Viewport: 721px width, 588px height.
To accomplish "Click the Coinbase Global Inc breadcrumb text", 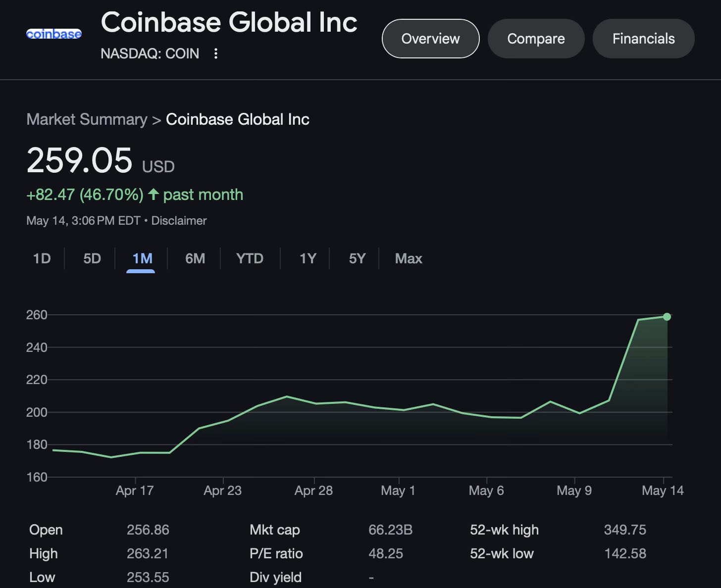I will (x=238, y=119).
